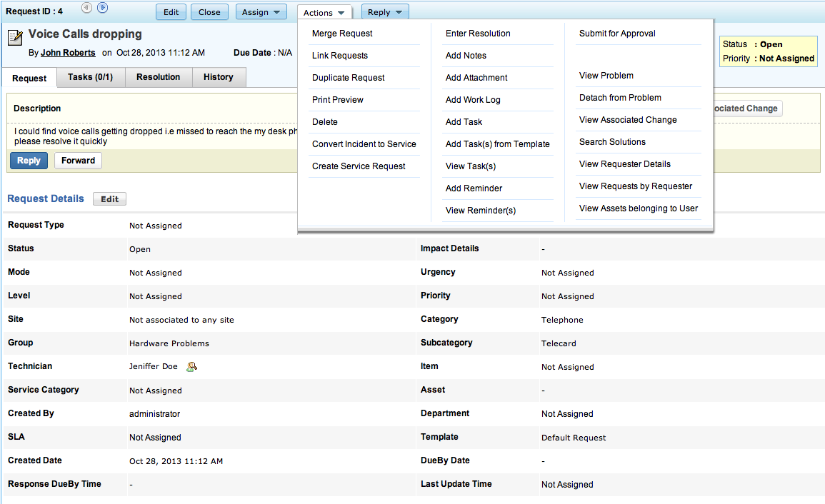Select Duplicate Request option
This screenshot has width=825, height=504.
pos(349,77)
